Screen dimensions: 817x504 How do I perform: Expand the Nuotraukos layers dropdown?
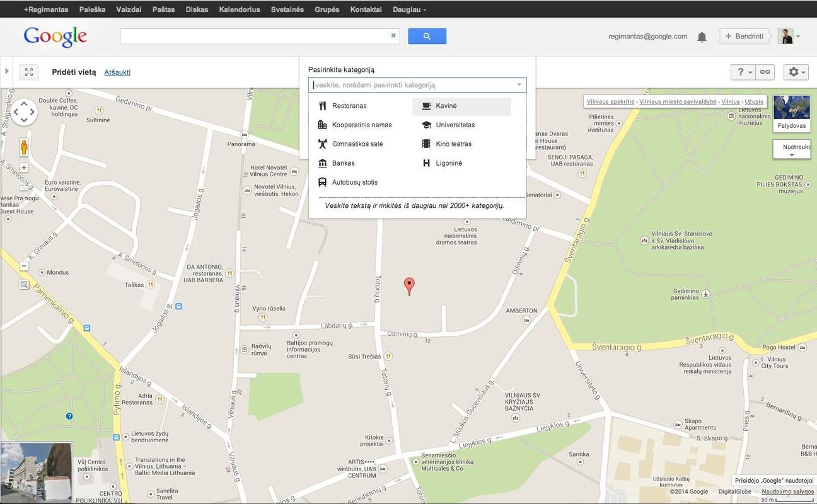click(791, 150)
